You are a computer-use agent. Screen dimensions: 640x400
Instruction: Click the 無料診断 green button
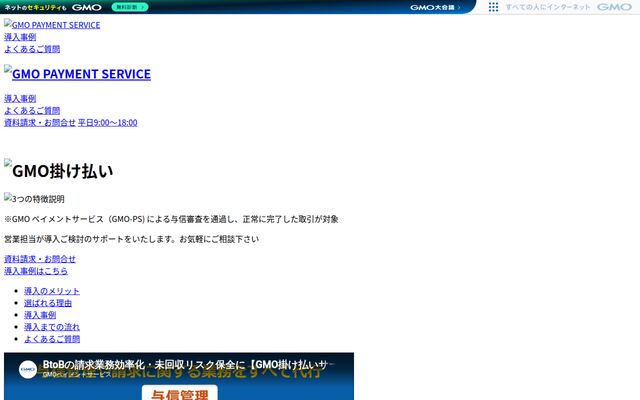pyautogui.click(x=130, y=7)
